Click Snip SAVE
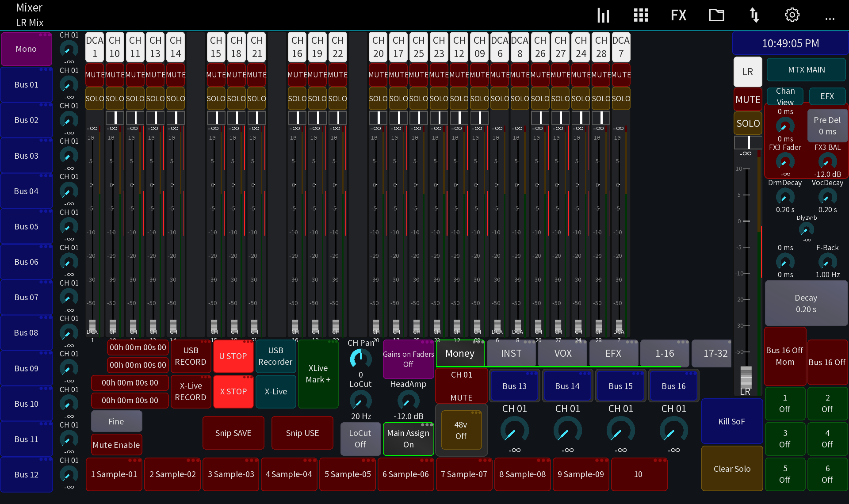 coord(233,433)
